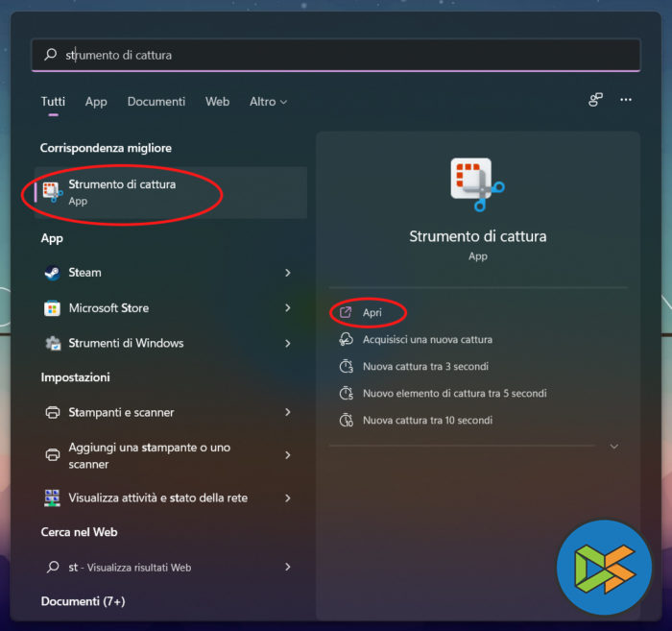Click the Documenti (7+) section header

(84, 601)
